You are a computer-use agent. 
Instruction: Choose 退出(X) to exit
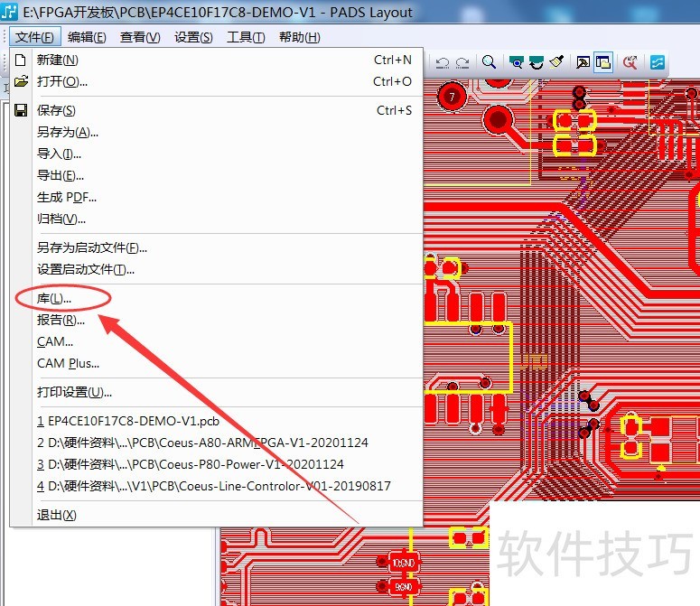point(216,515)
